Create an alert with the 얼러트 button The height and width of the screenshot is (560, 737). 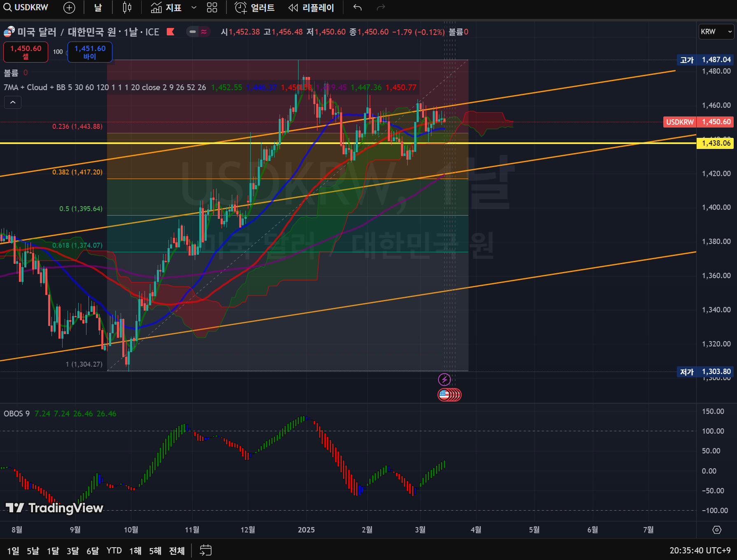pos(254,8)
